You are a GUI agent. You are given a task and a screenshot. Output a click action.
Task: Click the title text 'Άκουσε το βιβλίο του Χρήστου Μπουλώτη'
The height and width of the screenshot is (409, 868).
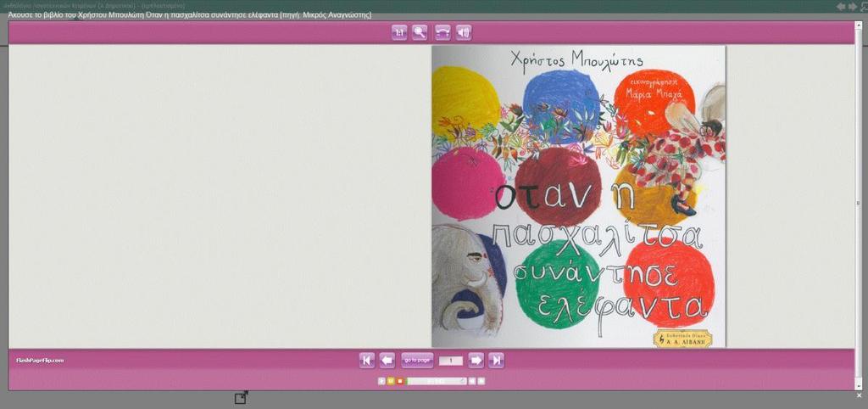pos(75,15)
